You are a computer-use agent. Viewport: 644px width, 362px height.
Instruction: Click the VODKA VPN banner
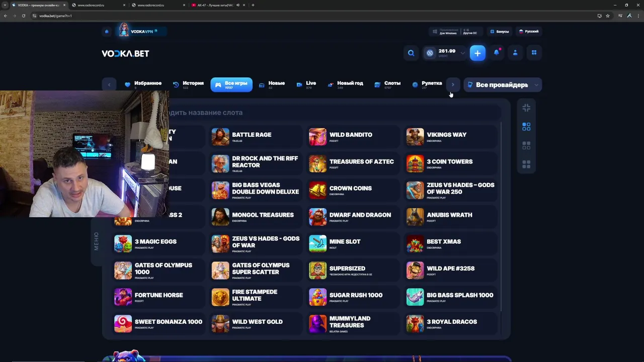click(141, 31)
